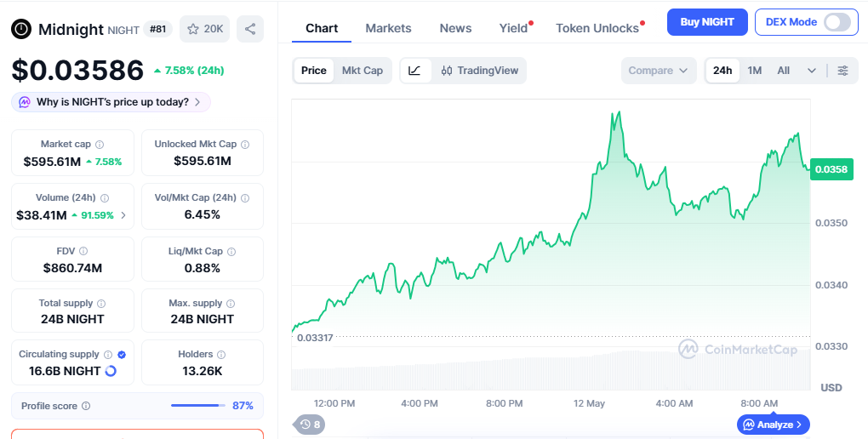Click the Midnight coin logo icon

pos(21,29)
